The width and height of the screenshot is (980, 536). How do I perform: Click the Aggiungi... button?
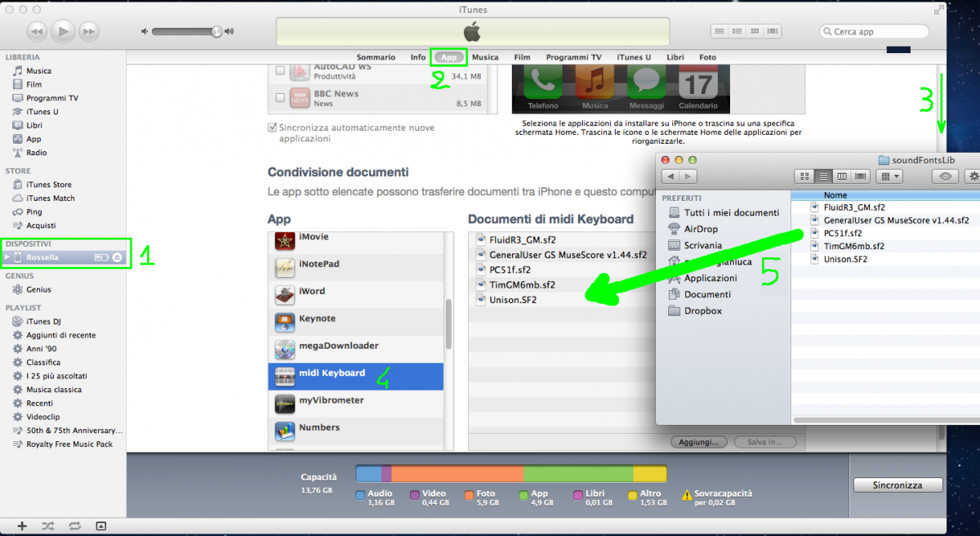point(699,442)
